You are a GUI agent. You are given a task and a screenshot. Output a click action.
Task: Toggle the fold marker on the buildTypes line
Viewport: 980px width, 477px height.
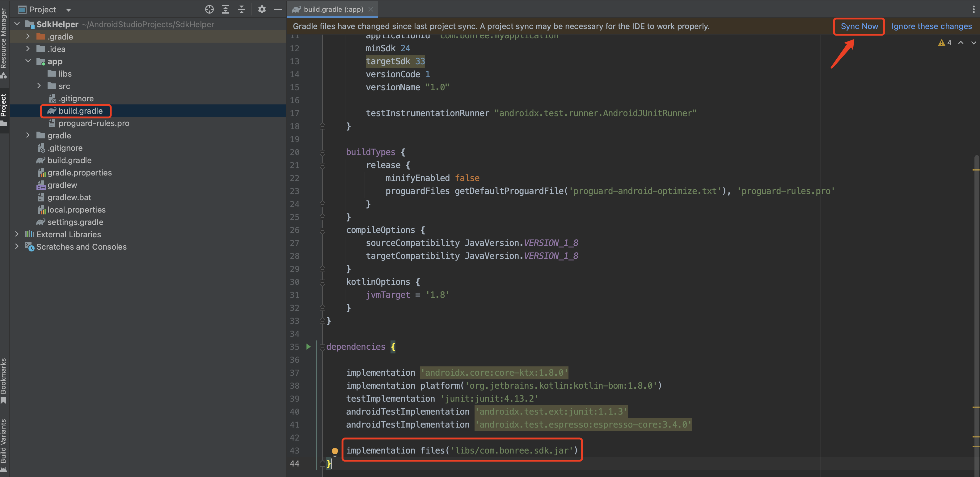click(x=323, y=152)
